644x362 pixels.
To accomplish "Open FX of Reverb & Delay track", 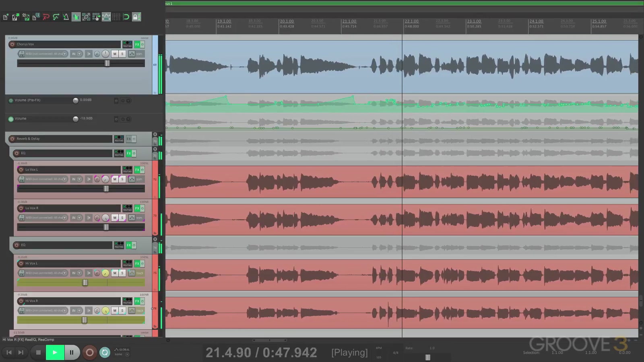I will (x=129, y=139).
